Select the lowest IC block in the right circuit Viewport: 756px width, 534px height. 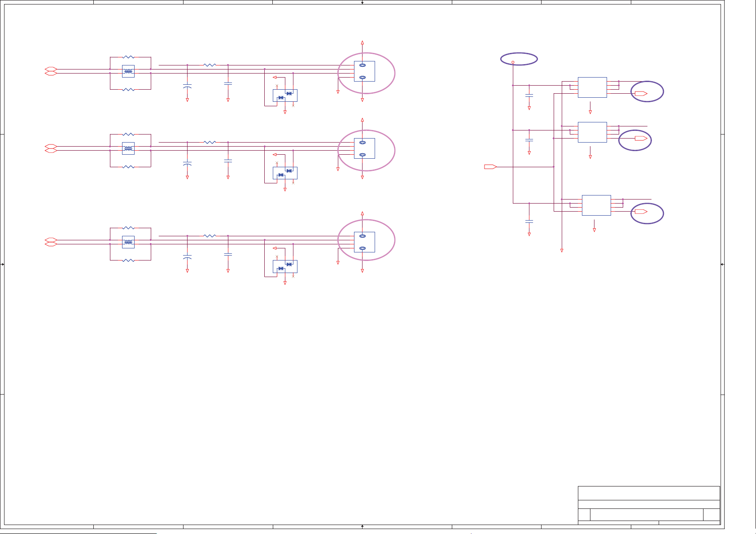click(596, 205)
